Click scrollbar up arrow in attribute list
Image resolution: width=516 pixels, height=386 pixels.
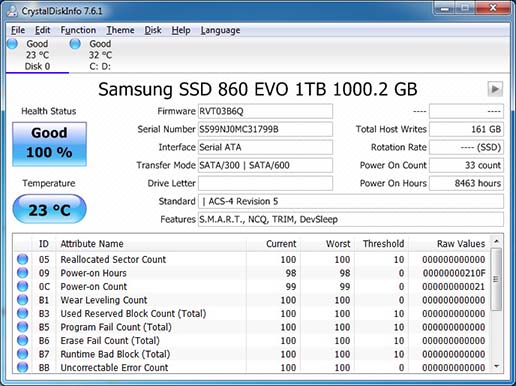pyautogui.click(x=496, y=241)
